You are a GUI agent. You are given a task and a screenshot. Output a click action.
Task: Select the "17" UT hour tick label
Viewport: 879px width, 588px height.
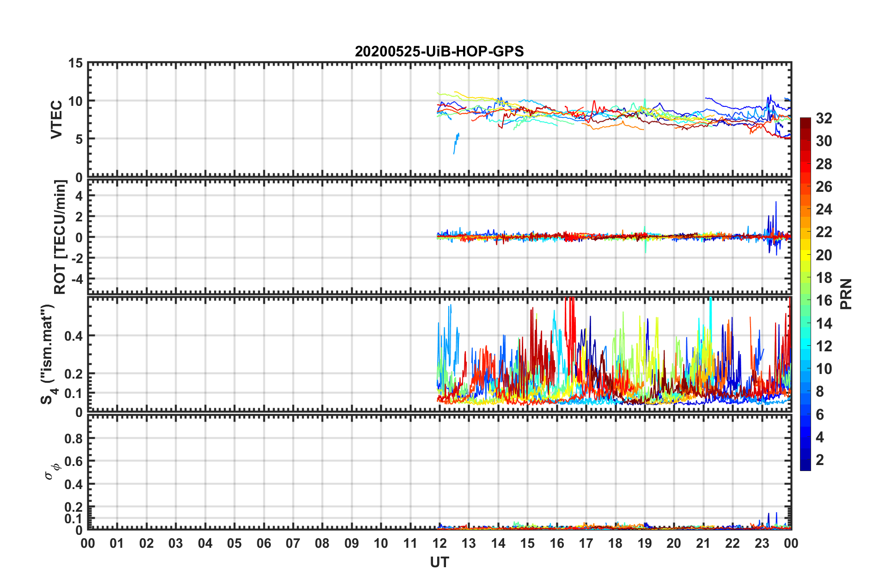586,543
